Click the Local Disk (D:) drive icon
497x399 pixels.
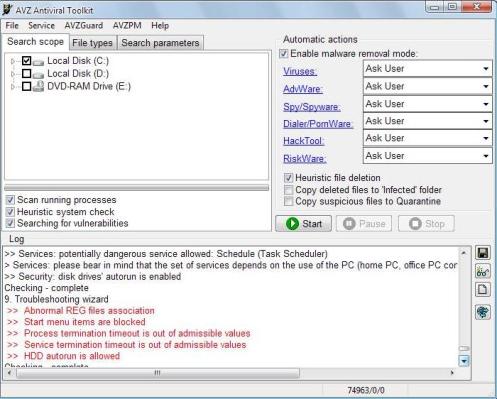[38, 74]
